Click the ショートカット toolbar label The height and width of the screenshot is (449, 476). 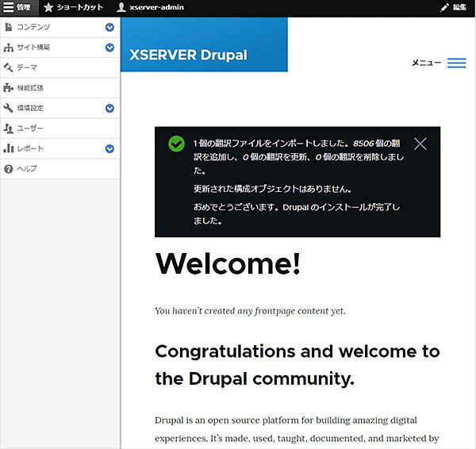tap(80, 7)
